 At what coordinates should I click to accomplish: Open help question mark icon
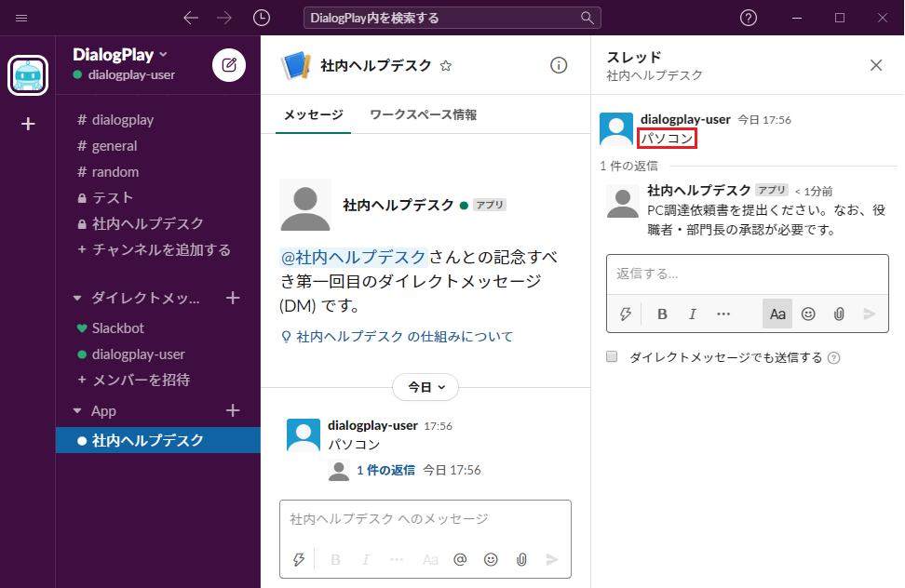[x=748, y=18]
